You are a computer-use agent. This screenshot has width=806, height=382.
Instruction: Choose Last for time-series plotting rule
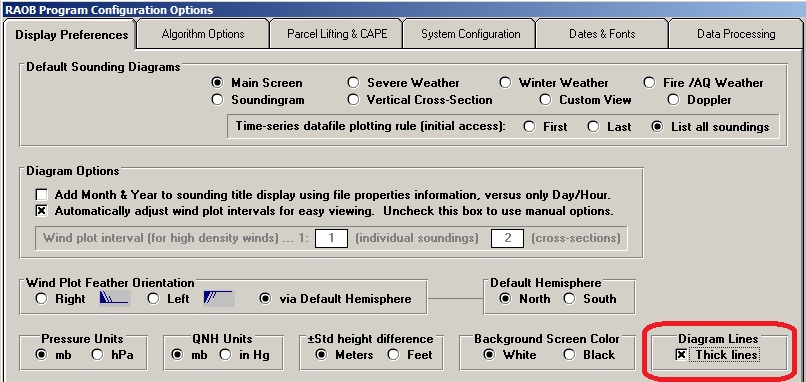click(593, 127)
